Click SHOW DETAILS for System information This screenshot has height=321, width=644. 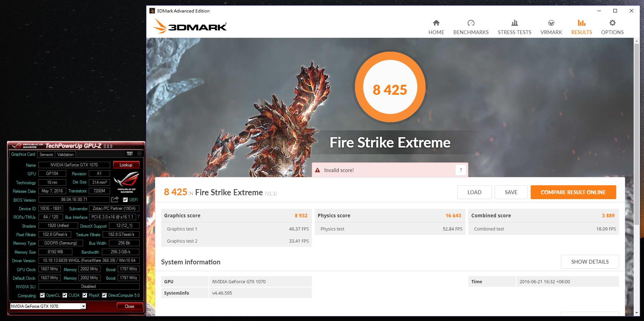coord(590,262)
